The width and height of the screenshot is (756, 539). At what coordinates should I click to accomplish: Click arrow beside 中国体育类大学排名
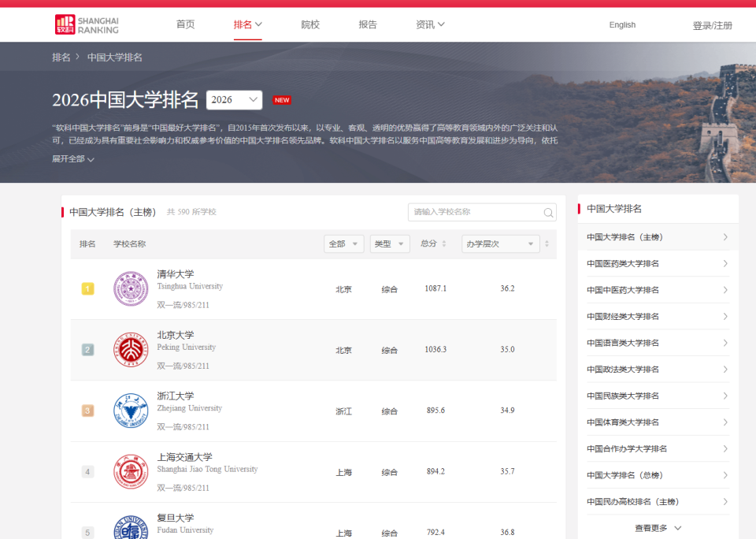tap(725, 422)
